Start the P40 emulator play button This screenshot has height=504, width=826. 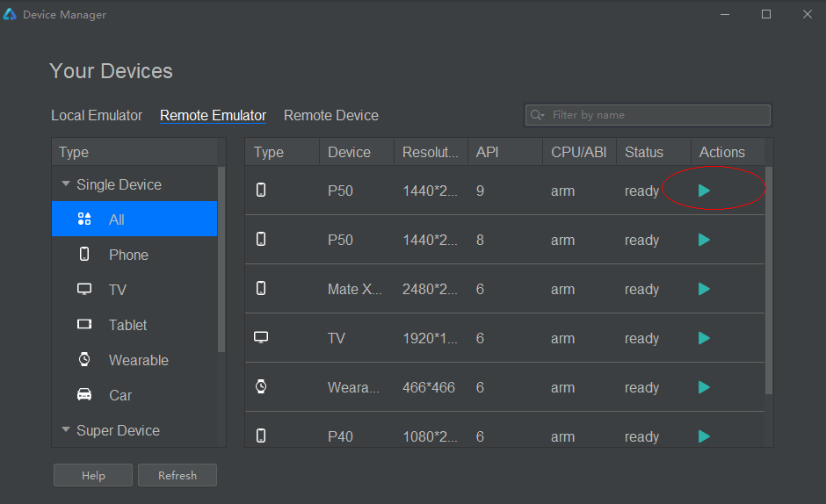click(x=704, y=436)
